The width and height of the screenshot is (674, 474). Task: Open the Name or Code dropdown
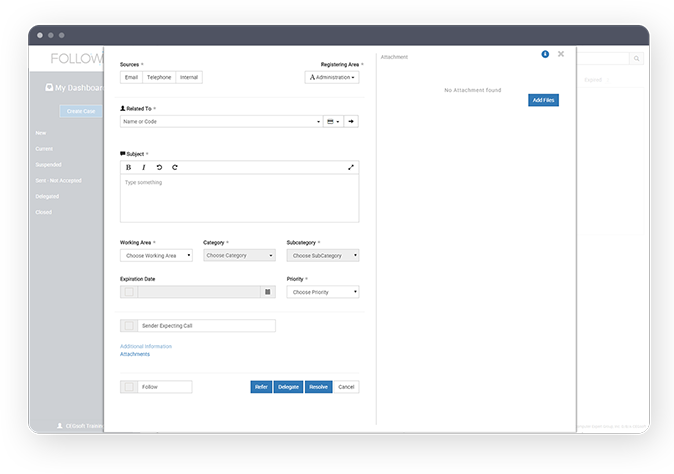click(x=221, y=122)
